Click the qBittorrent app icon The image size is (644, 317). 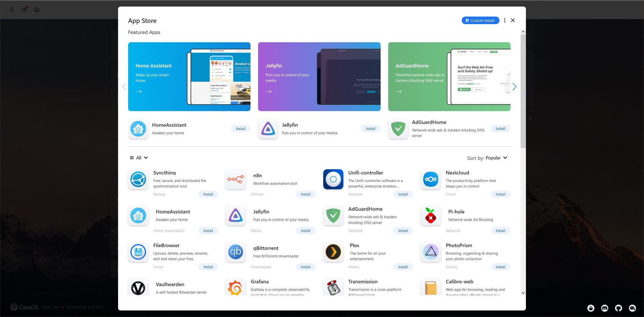235,252
